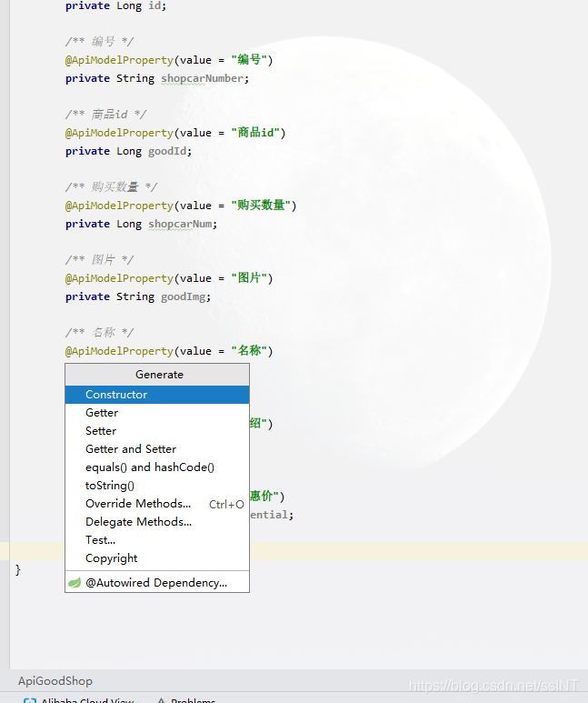Click the goodImg field name
Screen dimensions: 588x703
pyautogui.click(x=185, y=296)
